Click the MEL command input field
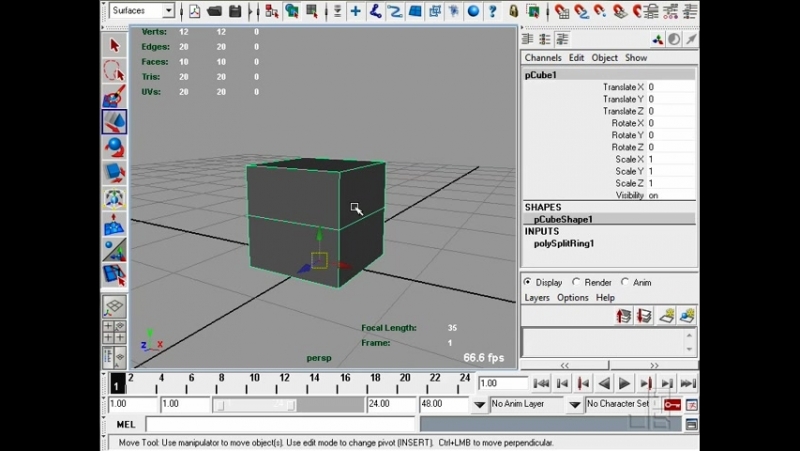800x451 pixels. tap(280, 424)
